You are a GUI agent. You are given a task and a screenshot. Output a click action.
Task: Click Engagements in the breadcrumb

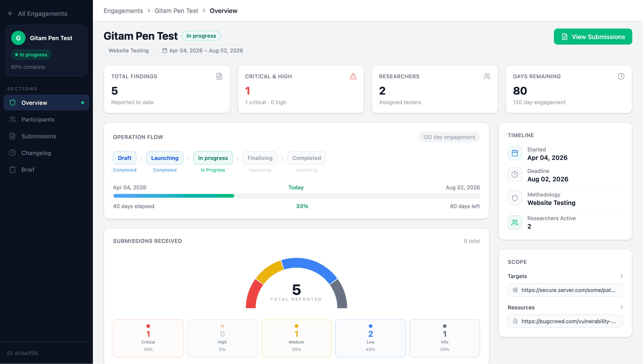click(x=123, y=11)
